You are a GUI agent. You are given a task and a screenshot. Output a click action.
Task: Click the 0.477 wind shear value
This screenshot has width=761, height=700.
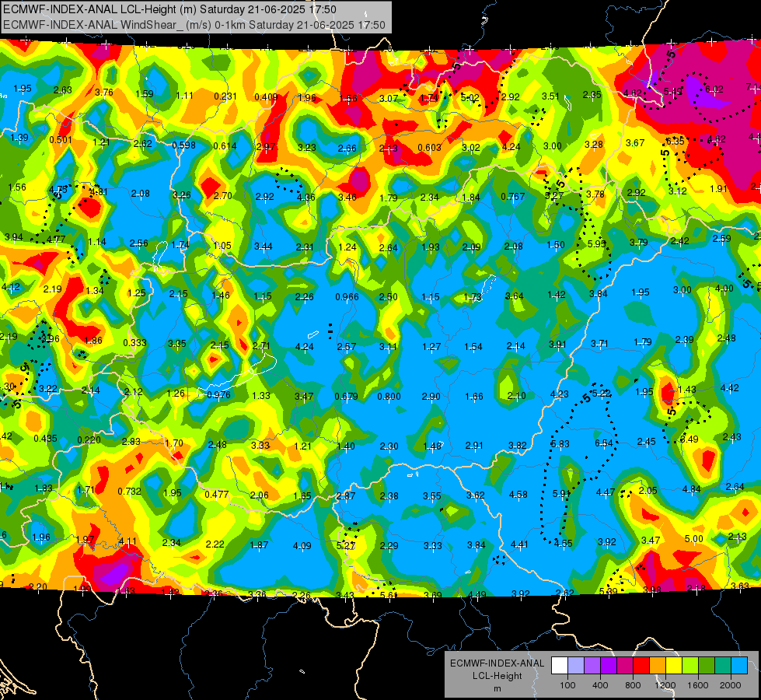point(216,495)
